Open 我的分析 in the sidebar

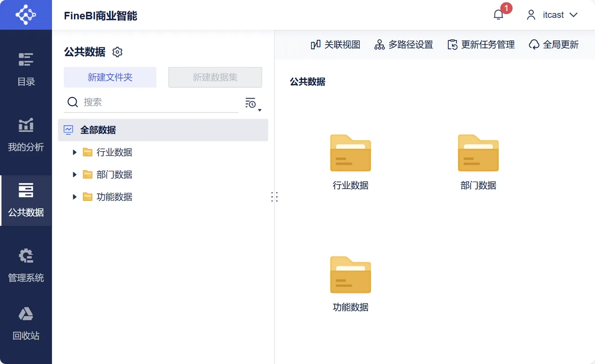(26, 135)
